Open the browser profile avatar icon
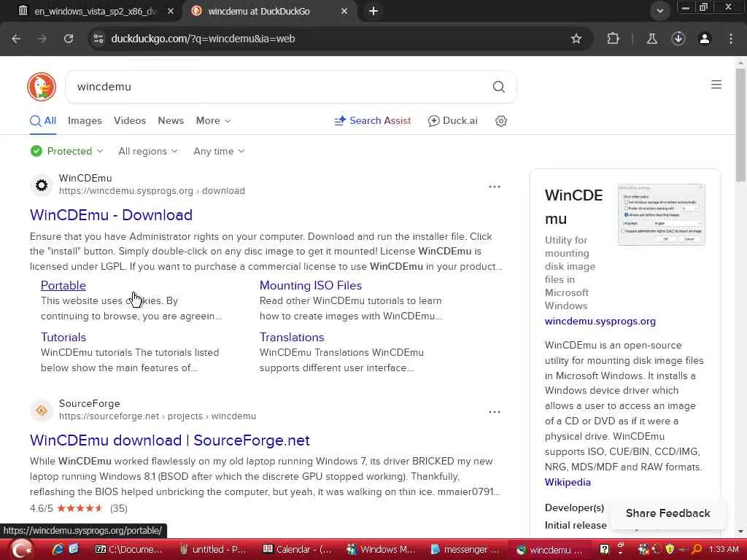Image resolution: width=747 pixels, height=560 pixels. coord(705,39)
